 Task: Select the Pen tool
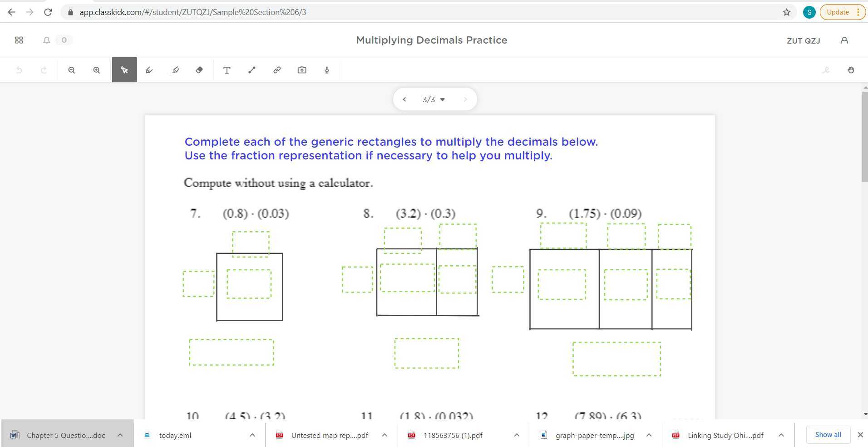point(149,70)
